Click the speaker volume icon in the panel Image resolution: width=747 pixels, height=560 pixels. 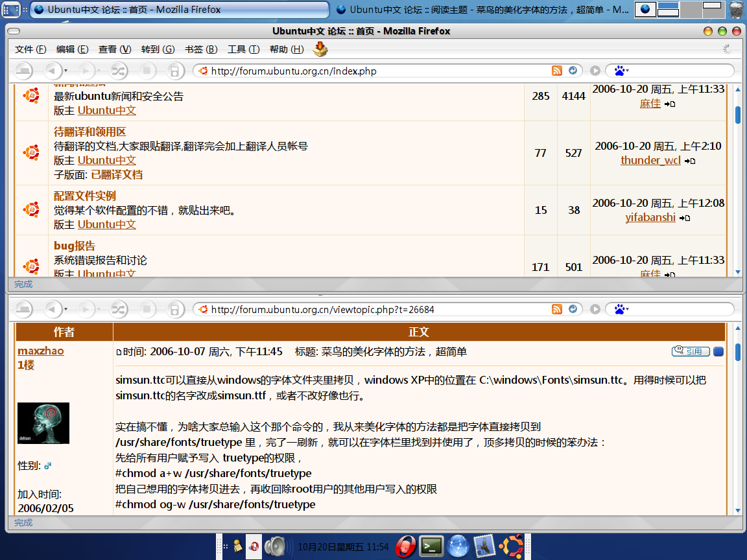pyautogui.click(x=275, y=546)
